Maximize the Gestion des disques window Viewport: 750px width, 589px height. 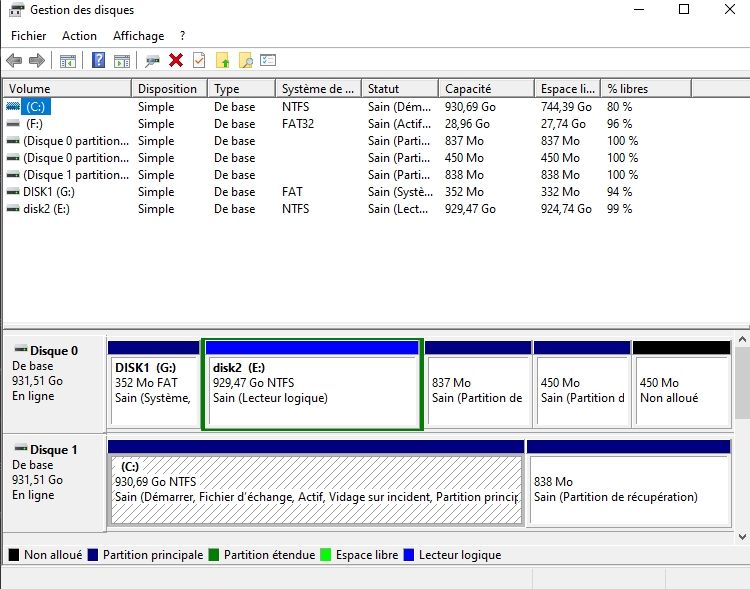[x=684, y=9]
